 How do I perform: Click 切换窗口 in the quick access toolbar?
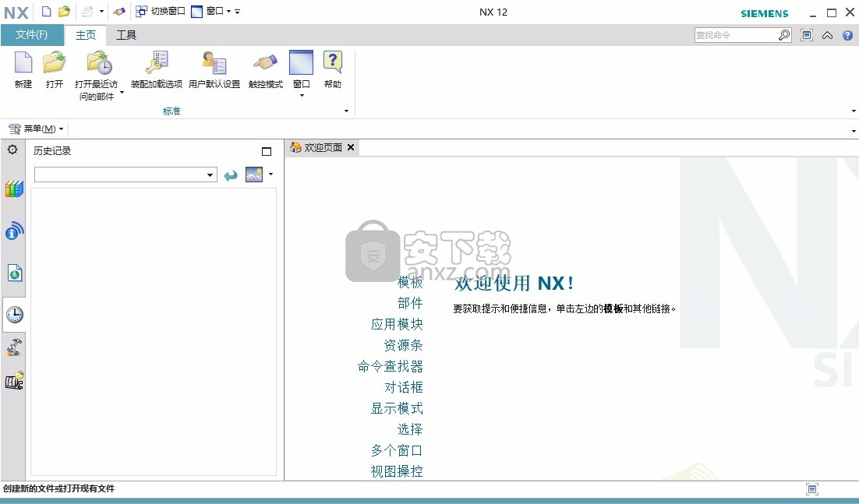coord(161,11)
